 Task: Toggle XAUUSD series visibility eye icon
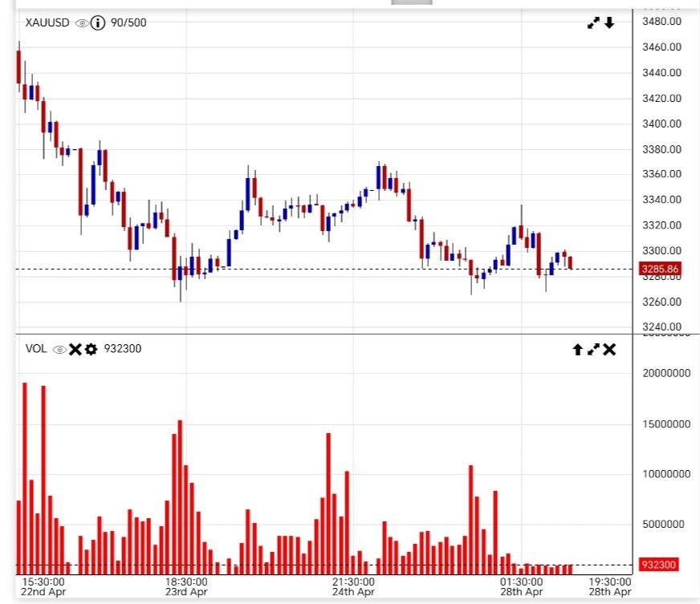pyautogui.click(x=81, y=23)
